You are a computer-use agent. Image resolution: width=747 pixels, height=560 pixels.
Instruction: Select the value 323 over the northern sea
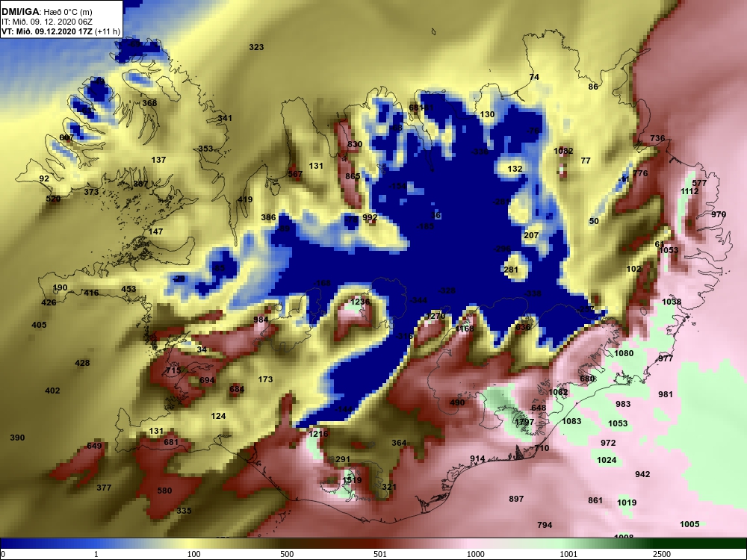tap(256, 47)
